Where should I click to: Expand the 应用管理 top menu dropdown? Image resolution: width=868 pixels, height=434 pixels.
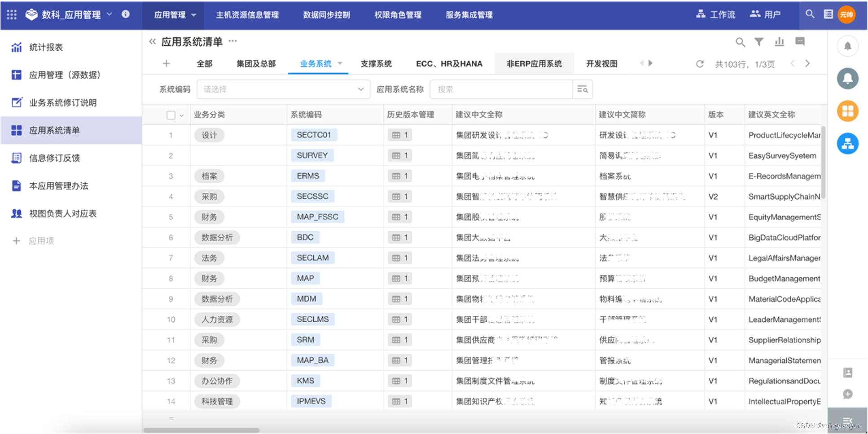pyautogui.click(x=193, y=15)
